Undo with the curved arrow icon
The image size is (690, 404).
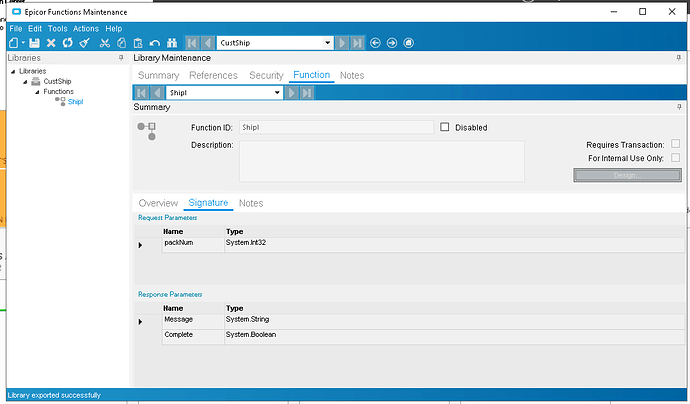[x=154, y=43]
